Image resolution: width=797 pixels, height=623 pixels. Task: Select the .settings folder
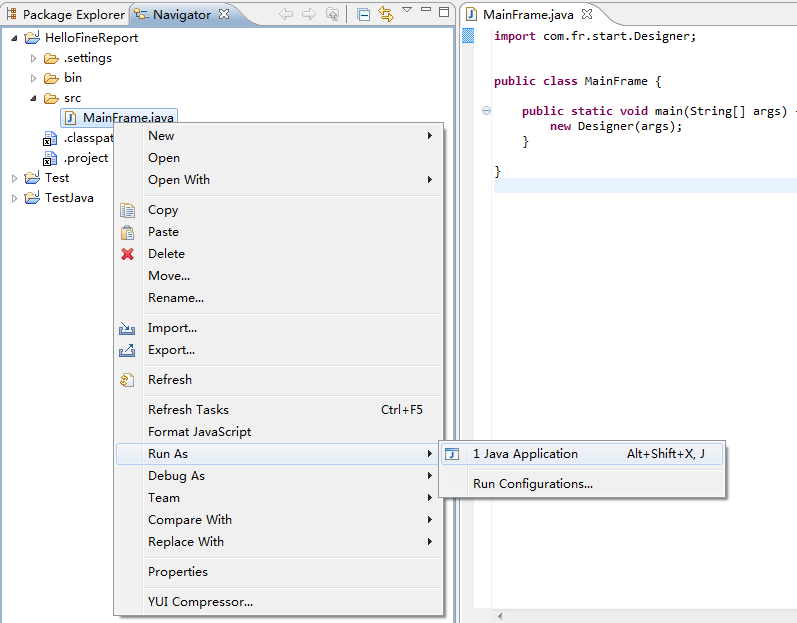click(x=87, y=58)
